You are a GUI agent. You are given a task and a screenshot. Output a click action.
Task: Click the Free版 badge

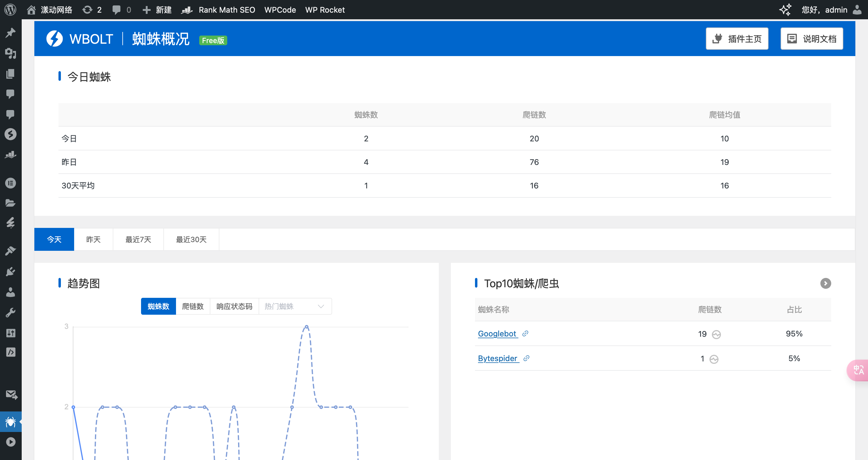(213, 40)
